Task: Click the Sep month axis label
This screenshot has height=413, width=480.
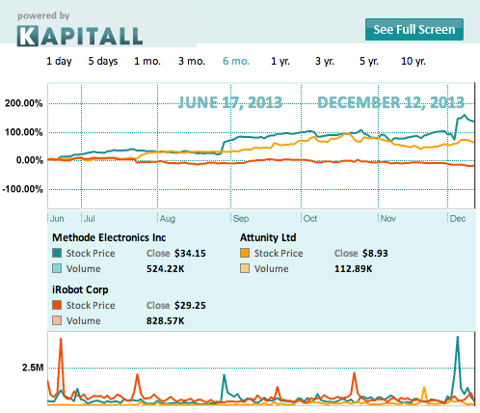Action: pyautogui.click(x=241, y=219)
